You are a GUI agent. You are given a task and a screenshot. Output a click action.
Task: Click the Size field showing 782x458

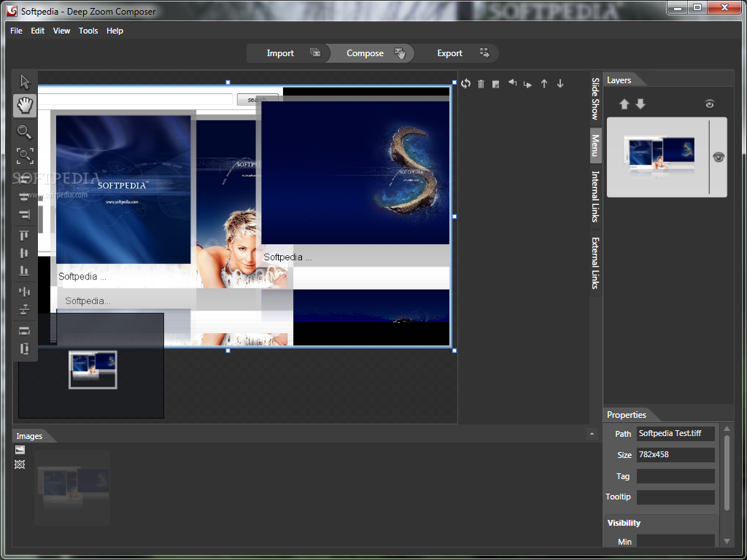pos(676,455)
